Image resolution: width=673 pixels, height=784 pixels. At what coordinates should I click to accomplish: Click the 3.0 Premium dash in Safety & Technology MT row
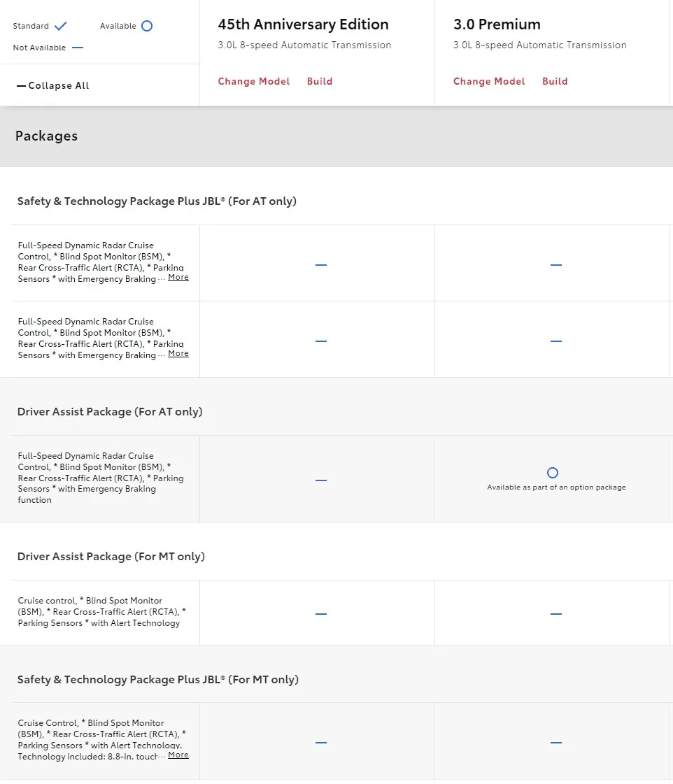coord(556,743)
